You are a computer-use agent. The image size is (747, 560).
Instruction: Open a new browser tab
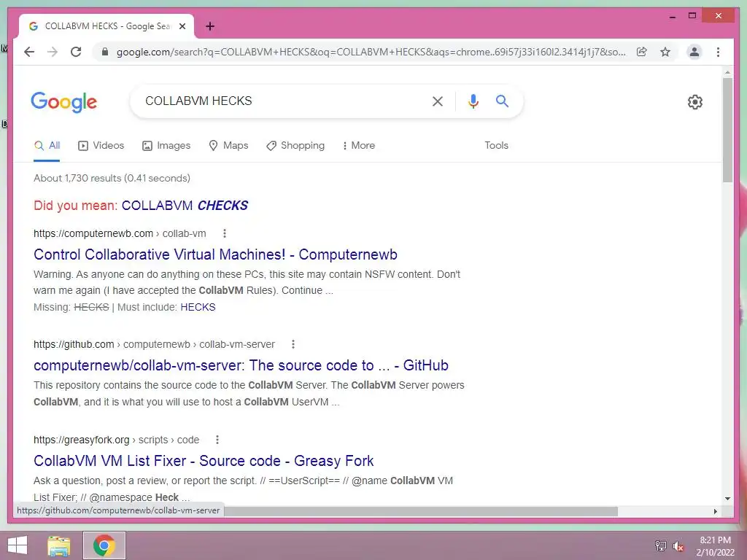coord(210,26)
